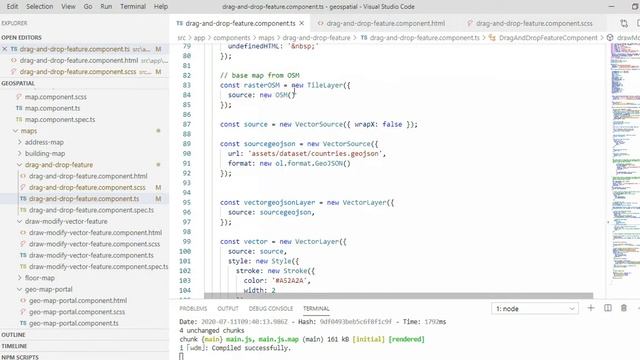Switch to the Problems panel tab
This screenshot has width=640, height=360.
(193, 309)
